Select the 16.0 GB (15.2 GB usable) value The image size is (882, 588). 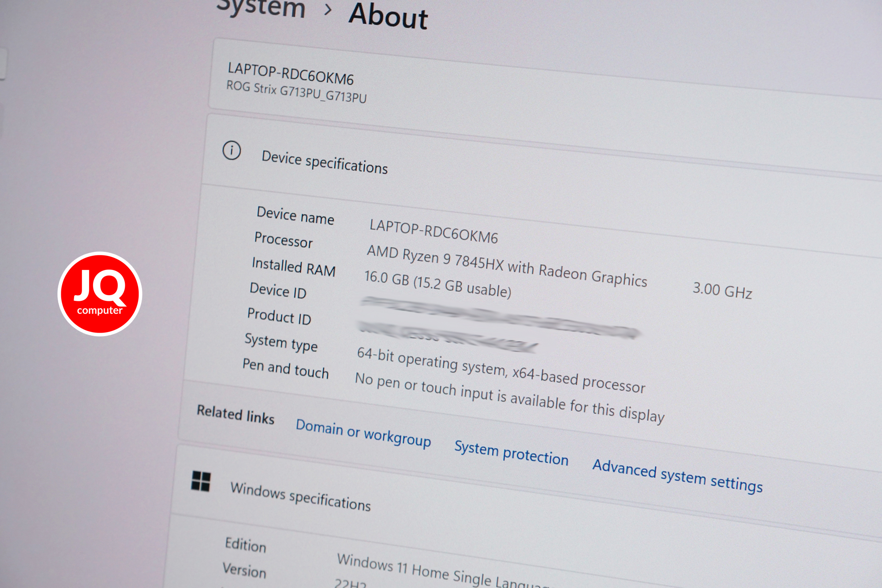[x=437, y=284]
